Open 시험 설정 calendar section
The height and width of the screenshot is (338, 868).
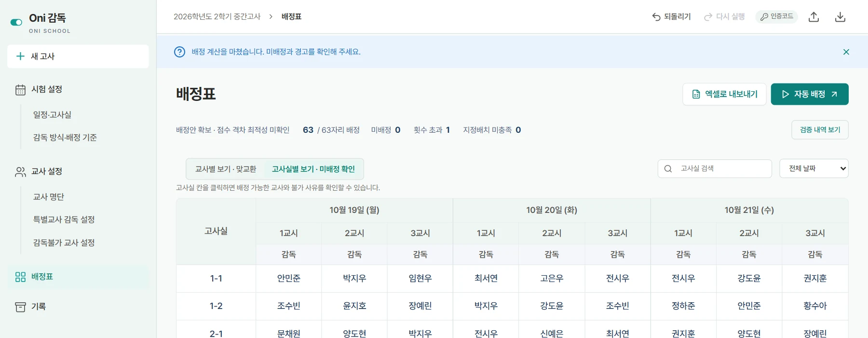47,89
